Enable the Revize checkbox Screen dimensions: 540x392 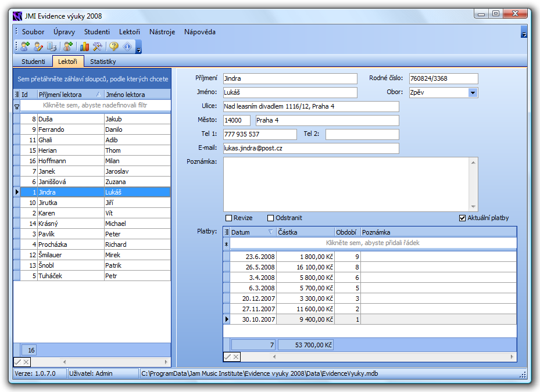[x=228, y=218]
